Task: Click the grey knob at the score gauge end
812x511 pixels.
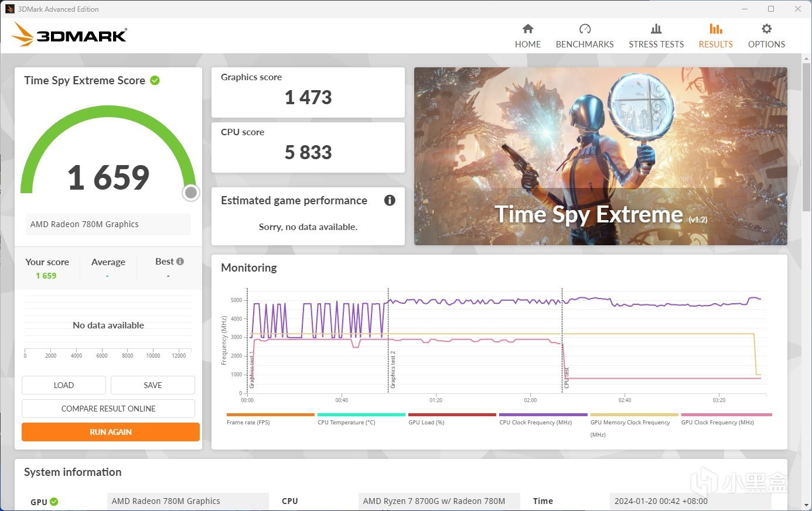Action: [x=190, y=193]
